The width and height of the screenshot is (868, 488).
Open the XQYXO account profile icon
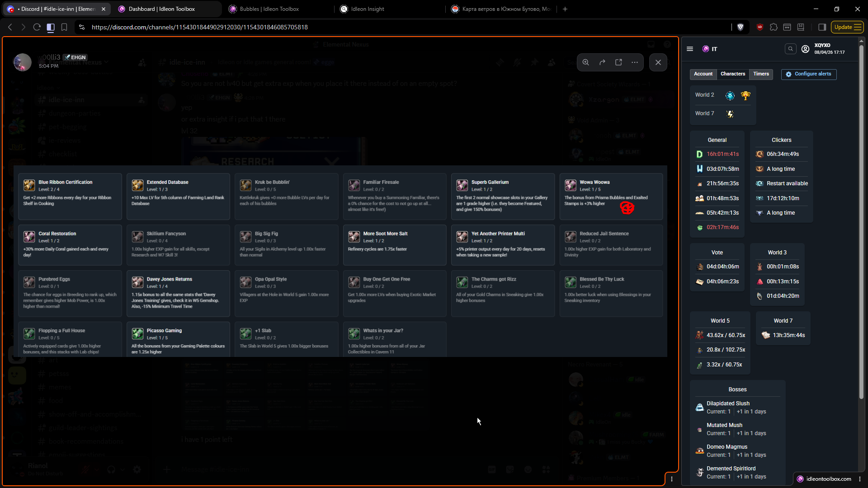(805, 49)
